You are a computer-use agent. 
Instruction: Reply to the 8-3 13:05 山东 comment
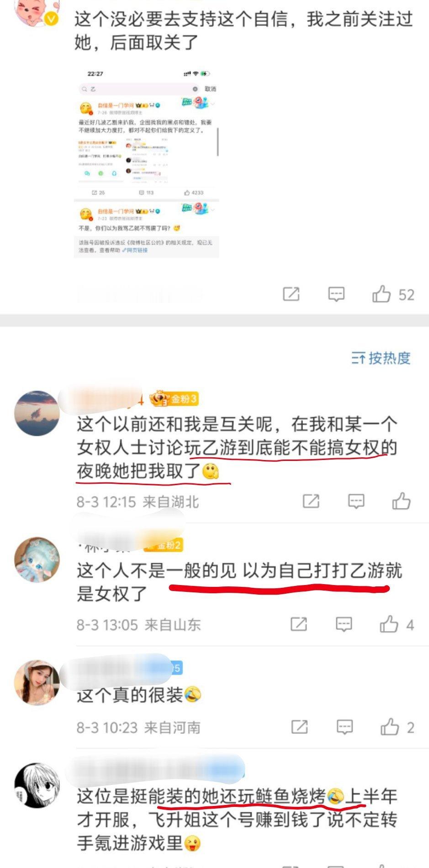click(344, 624)
